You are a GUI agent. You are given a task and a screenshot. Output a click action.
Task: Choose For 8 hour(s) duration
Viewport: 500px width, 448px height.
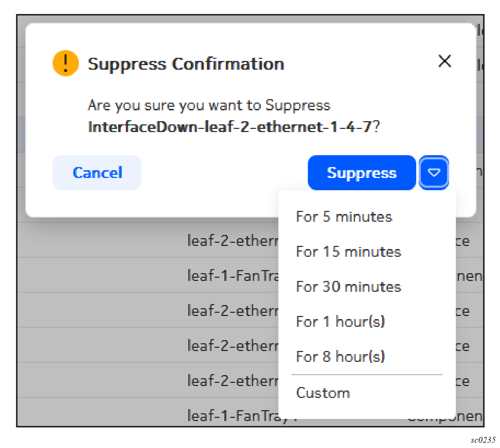(x=340, y=357)
